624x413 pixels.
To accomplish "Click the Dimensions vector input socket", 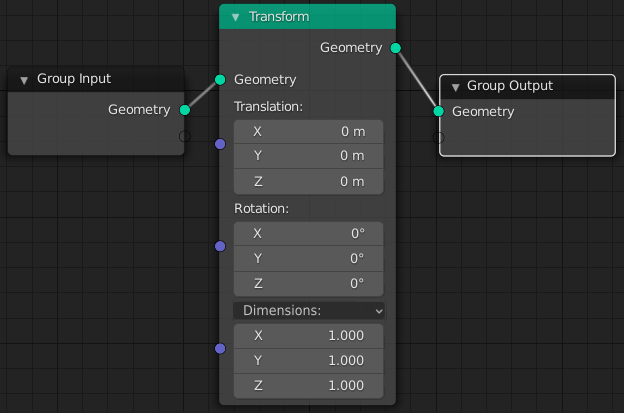I will tap(220, 349).
